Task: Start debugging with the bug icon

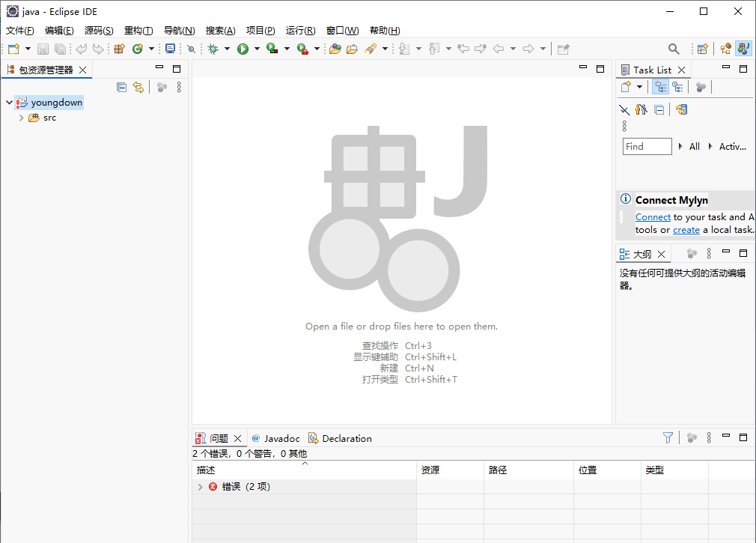Action: point(213,49)
